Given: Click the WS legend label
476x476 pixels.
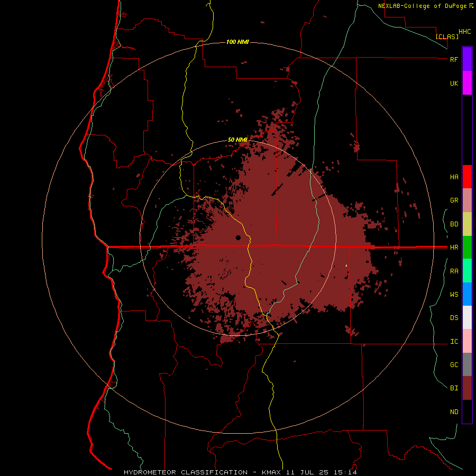Looking at the screenshot, I should [x=454, y=294].
